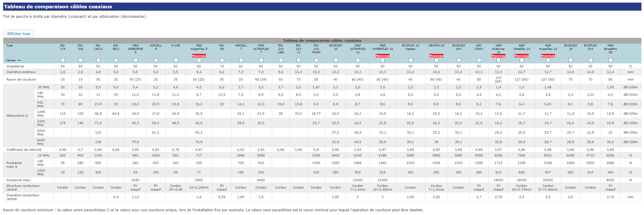
Task: Click the Nouveau badge under M&P HYPERFLEX 10
Action: [383, 56]
